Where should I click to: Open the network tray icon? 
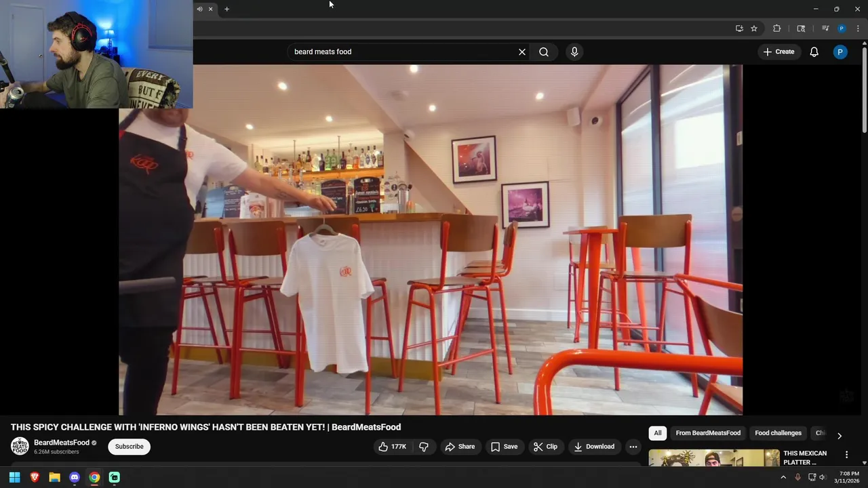pyautogui.click(x=812, y=477)
